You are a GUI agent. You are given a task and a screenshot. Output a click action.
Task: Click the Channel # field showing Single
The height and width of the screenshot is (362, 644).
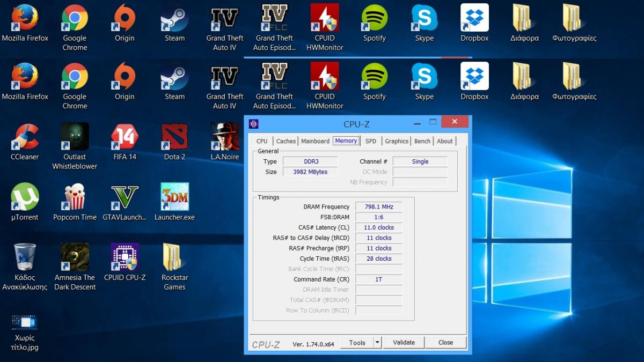click(420, 161)
